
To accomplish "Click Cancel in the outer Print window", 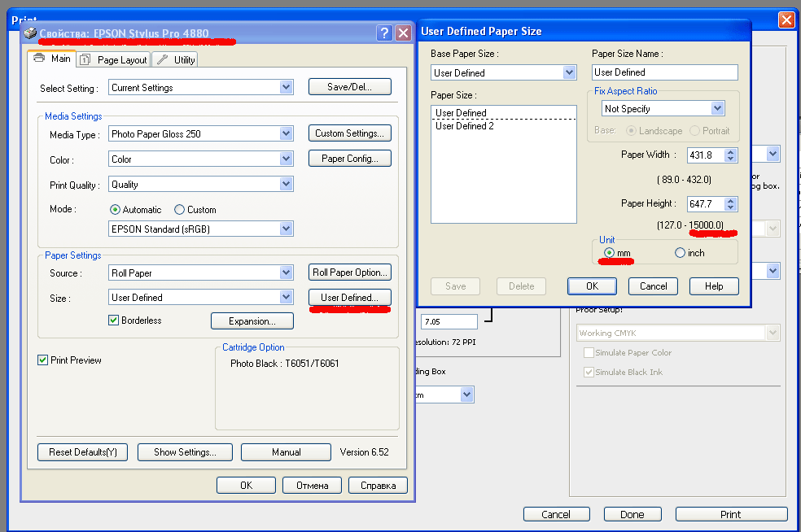I will click(x=556, y=514).
